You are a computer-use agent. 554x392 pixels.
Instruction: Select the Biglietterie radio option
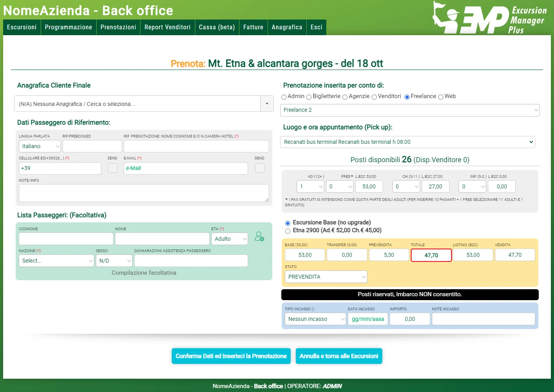coord(309,97)
